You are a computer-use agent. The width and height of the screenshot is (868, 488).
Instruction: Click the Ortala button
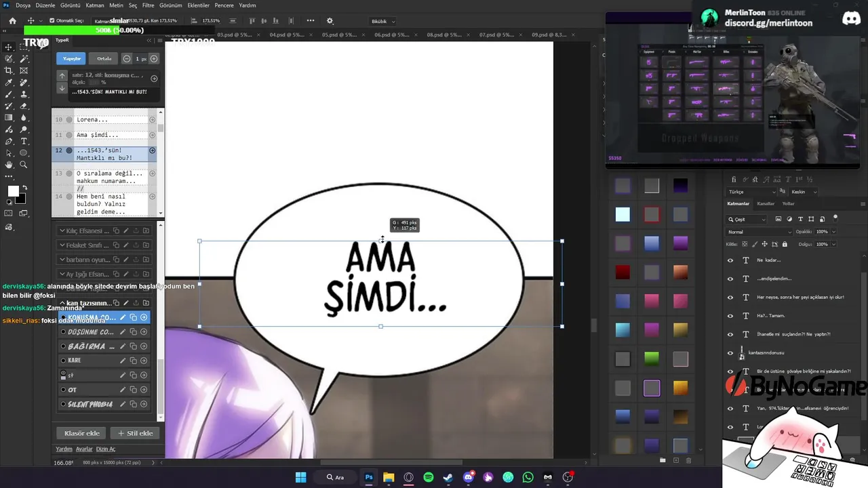104,58
